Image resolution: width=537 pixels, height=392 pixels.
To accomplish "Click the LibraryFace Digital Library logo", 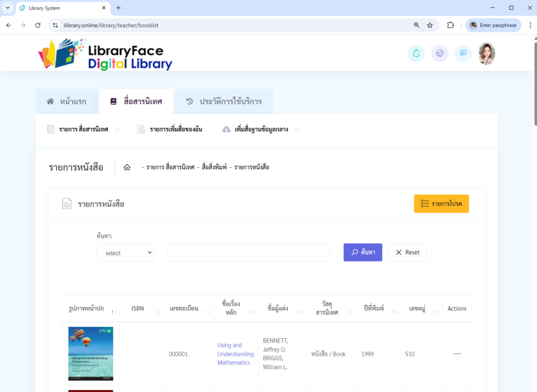I will (104, 55).
